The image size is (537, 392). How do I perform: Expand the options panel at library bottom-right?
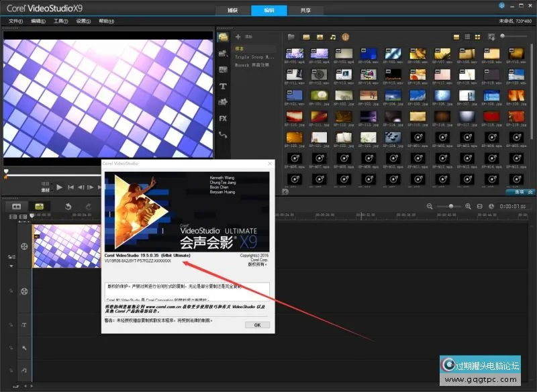[x=519, y=192]
